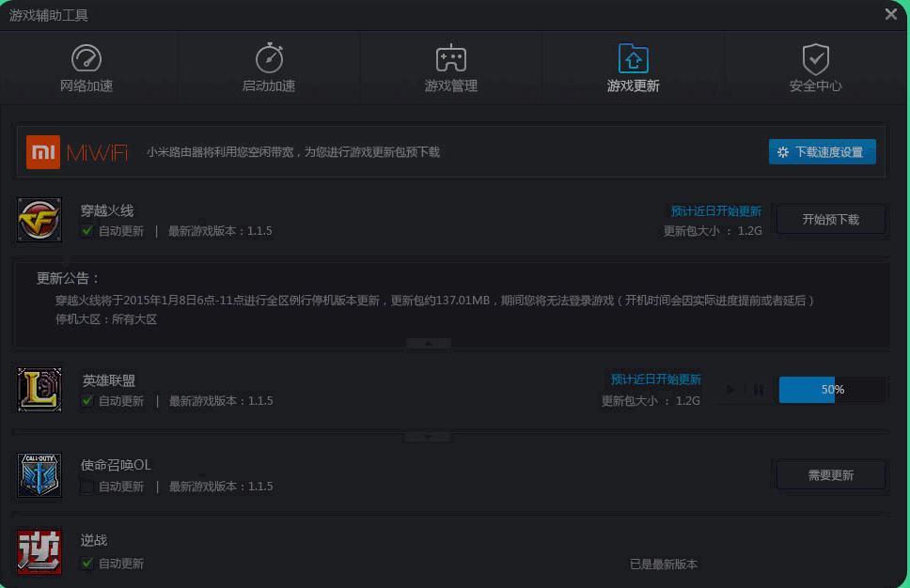Open the 网络加速 speedometer icon

point(86,58)
